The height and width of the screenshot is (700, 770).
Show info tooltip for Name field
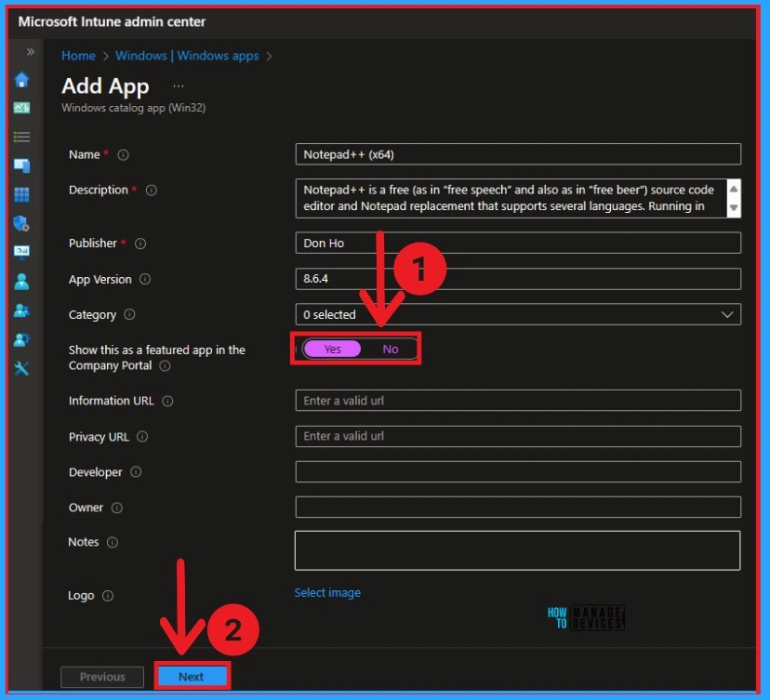point(124,155)
